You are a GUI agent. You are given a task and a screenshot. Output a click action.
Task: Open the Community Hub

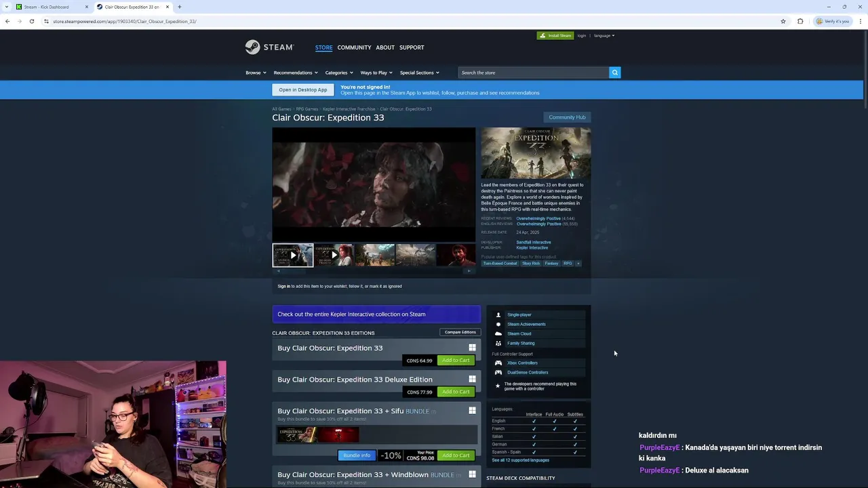coord(567,117)
